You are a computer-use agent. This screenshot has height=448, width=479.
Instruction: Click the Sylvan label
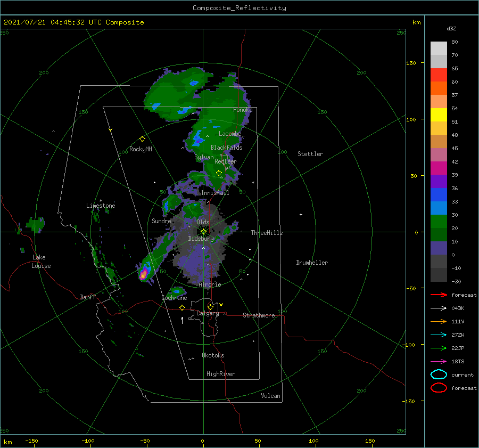[204, 157]
